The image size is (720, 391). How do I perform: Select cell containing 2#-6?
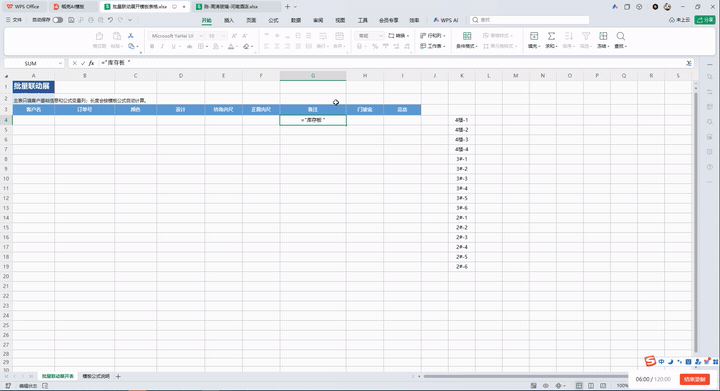pyautogui.click(x=461, y=267)
